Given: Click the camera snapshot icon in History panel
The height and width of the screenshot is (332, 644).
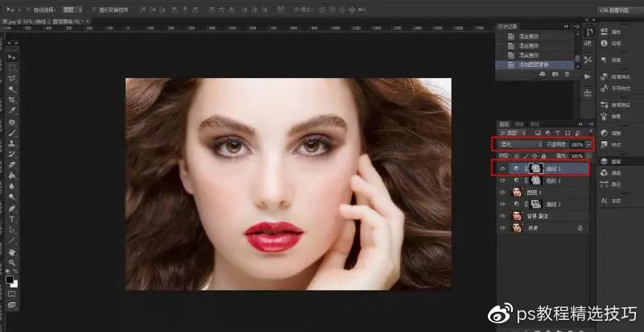Looking at the screenshot, I should coord(554,74).
